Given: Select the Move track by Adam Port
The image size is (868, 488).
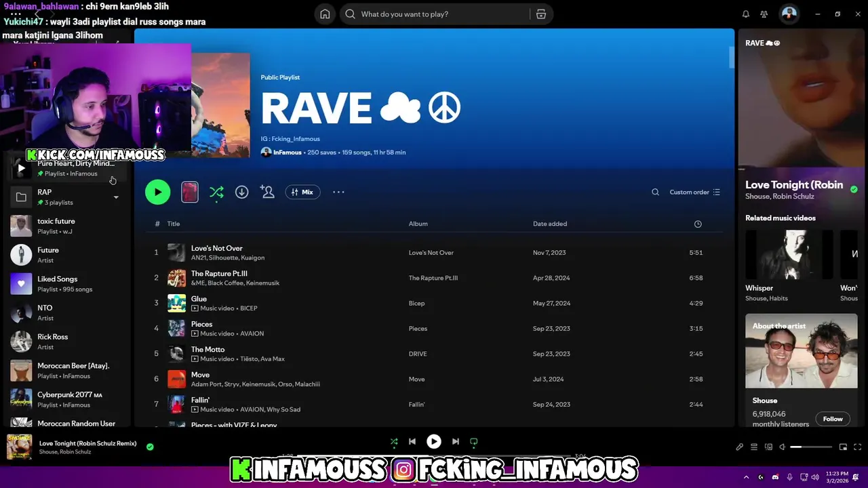Looking at the screenshot, I should (435, 379).
